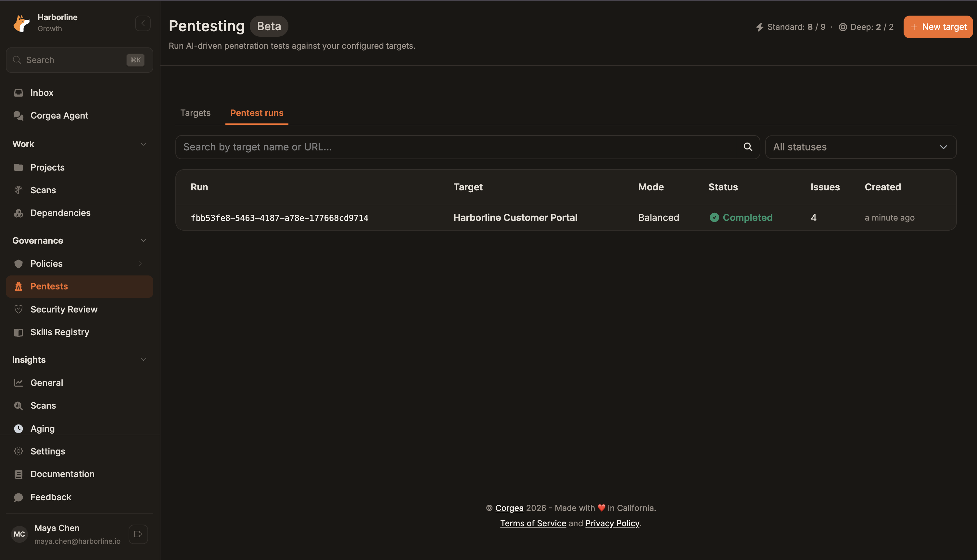
Task: Click the Aging clock icon
Action: point(19,428)
